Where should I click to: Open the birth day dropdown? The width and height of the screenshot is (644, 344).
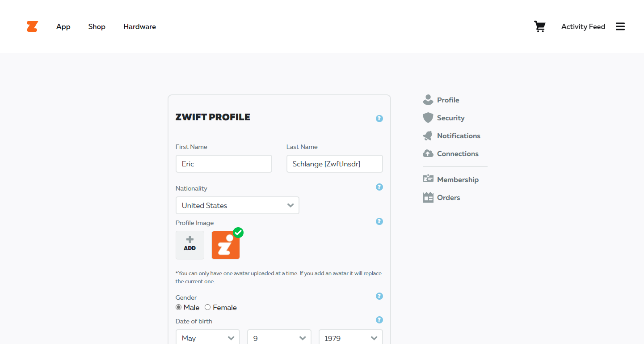279,338
